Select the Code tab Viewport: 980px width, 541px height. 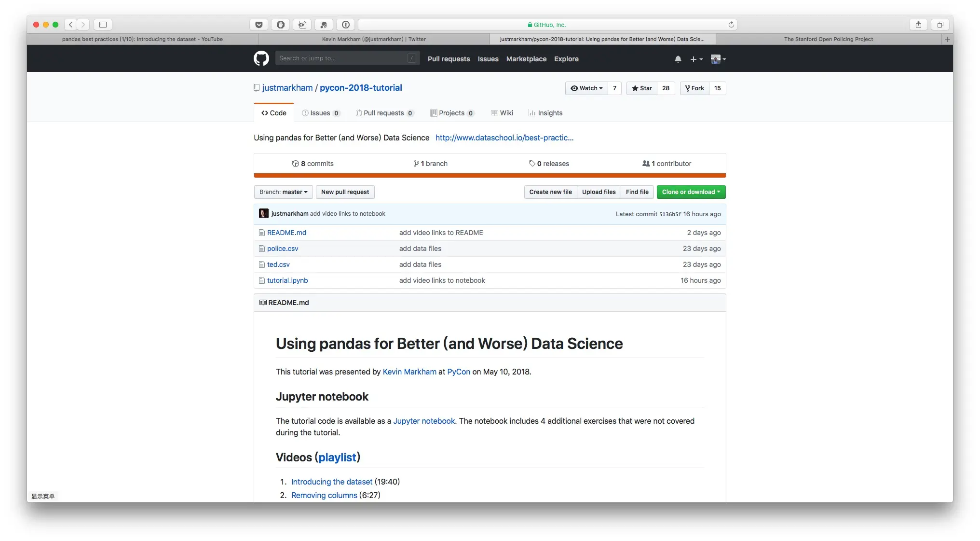(273, 113)
